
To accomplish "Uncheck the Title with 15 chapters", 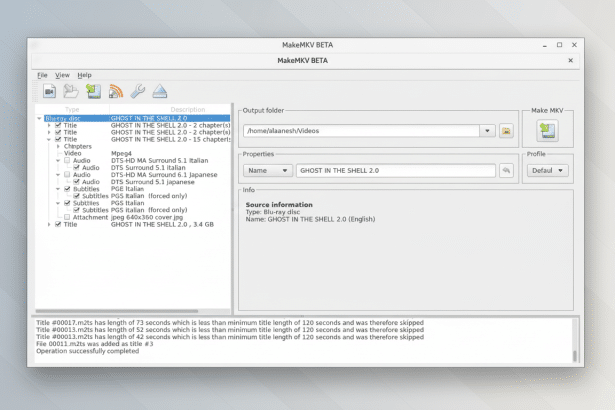I will pyautogui.click(x=58, y=139).
